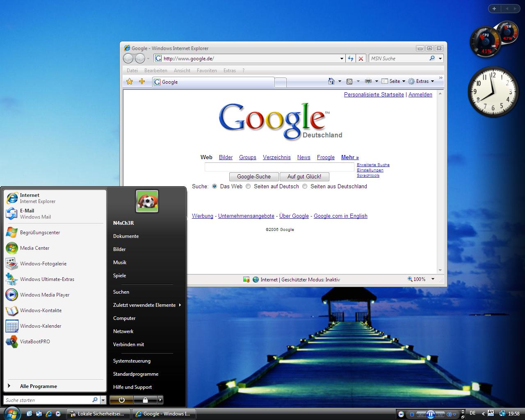525x420 pixels.
Task: Click the network tray icon
Action: pyautogui.click(x=502, y=414)
